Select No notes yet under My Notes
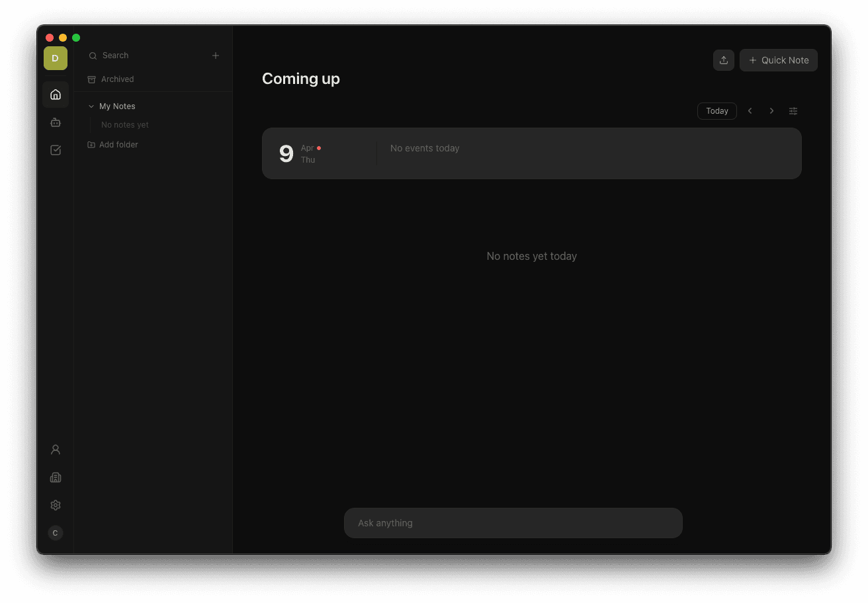Screen dimensions: 868x603 (124, 124)
